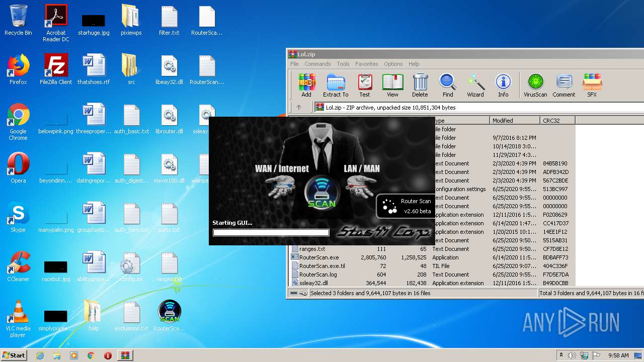Viewport: 644px width, 362px height.
Task: Open Acrobat Reader DC desktop shortcut
Action: click(x=56, y=23)
